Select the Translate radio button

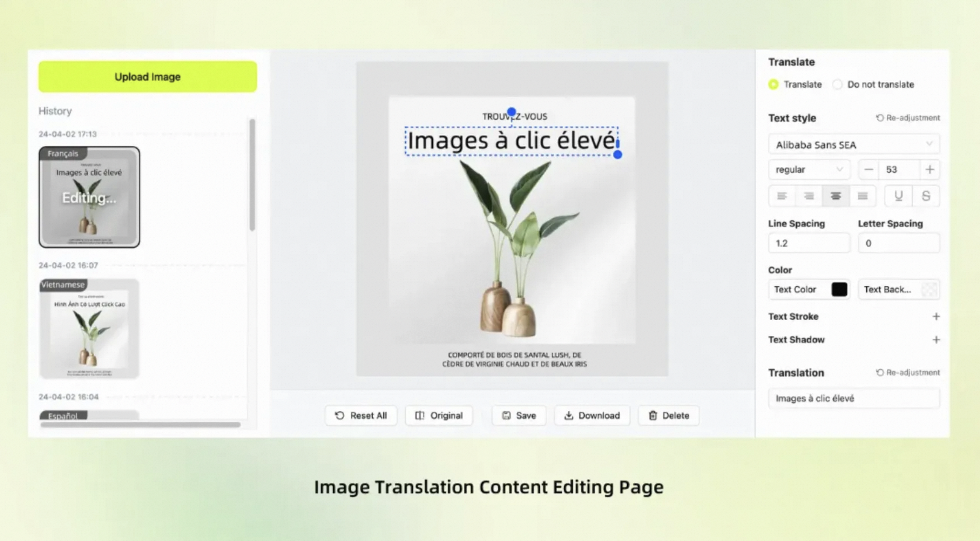[x=774, y=85]
